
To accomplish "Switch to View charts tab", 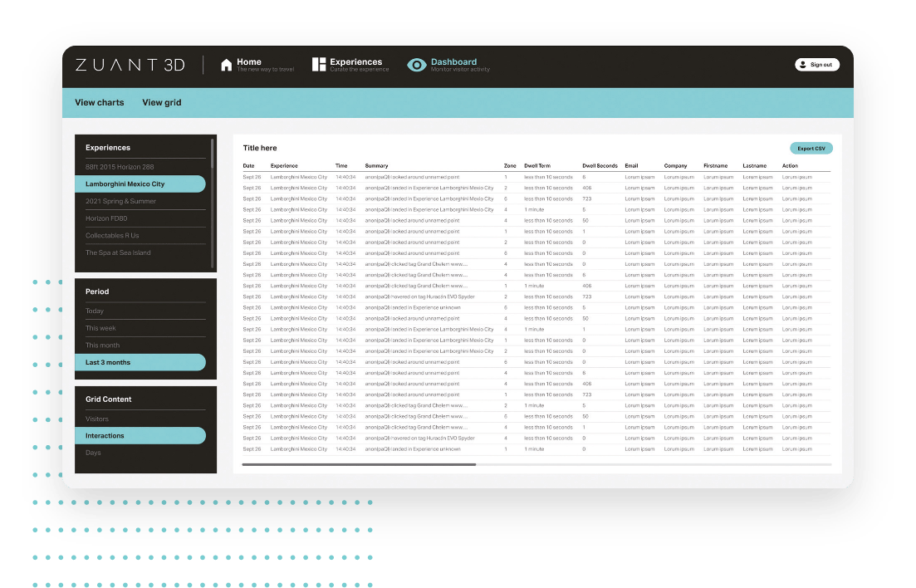I will pos(100,103).
